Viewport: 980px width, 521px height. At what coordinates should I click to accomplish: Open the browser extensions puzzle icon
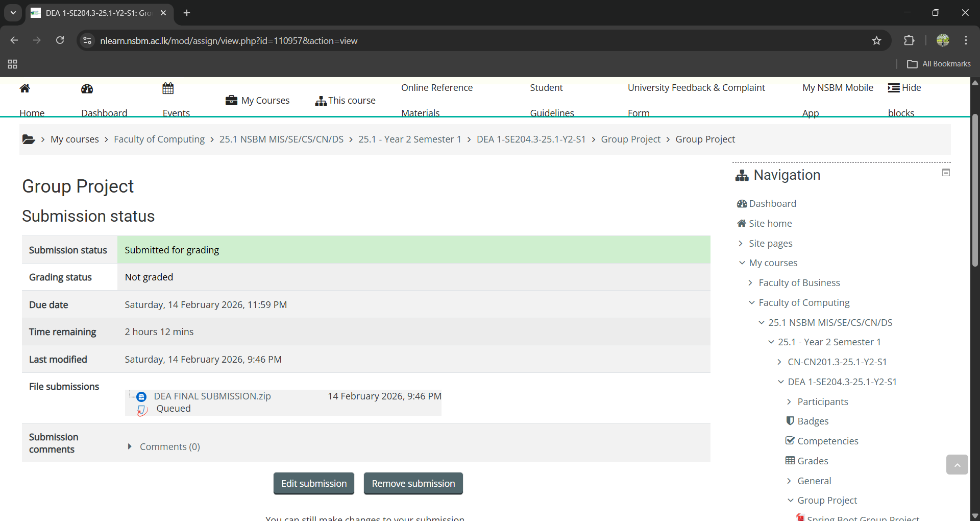pyautogui.click(x=909, y=41)
